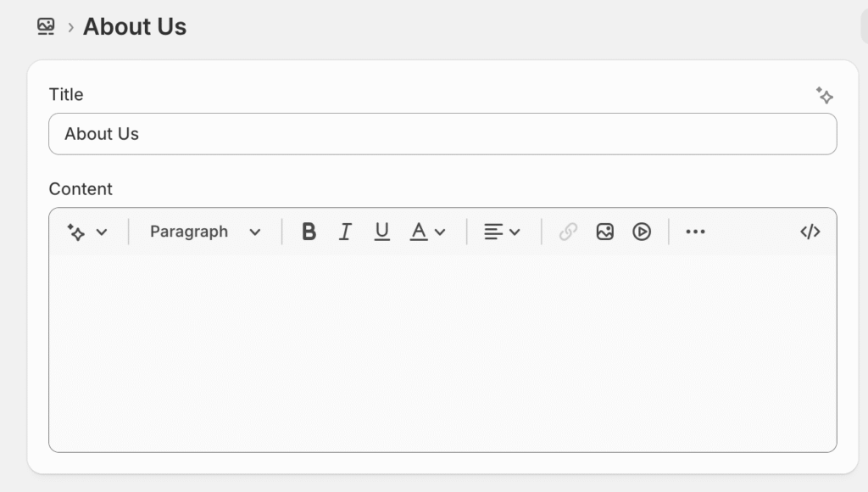Expand the AI content generation dropdown
The height and width of the screenshot is (492, 868).
tap(87, 232)
